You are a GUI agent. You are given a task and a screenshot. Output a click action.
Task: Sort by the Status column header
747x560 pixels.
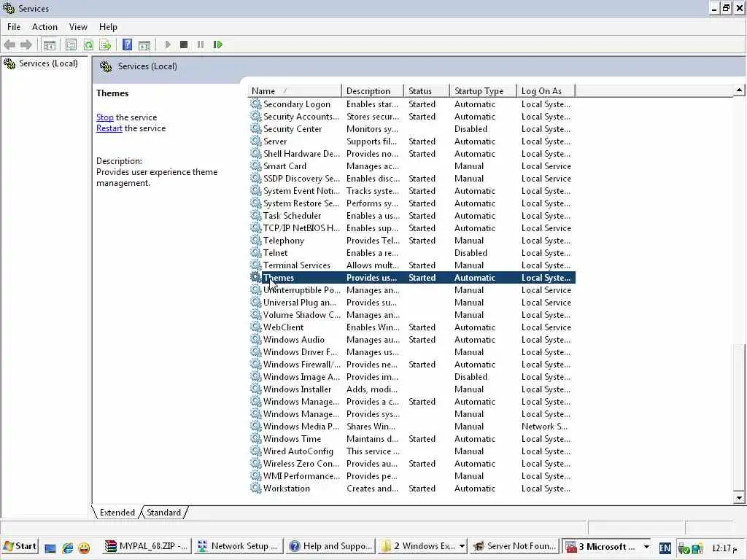(x=426, y=91)
